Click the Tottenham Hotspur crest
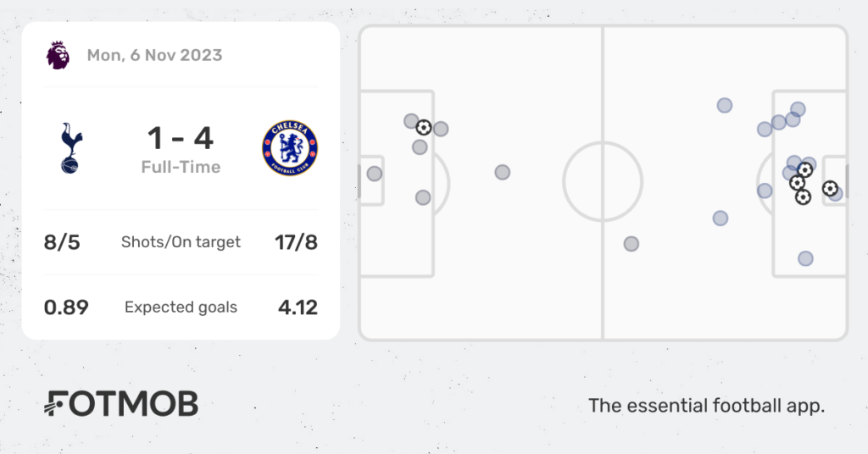 71,148
